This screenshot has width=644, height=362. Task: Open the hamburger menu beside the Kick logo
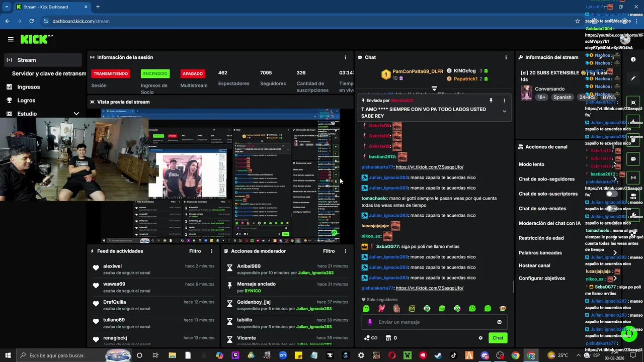pyautogui.click(x=11, y=39)
